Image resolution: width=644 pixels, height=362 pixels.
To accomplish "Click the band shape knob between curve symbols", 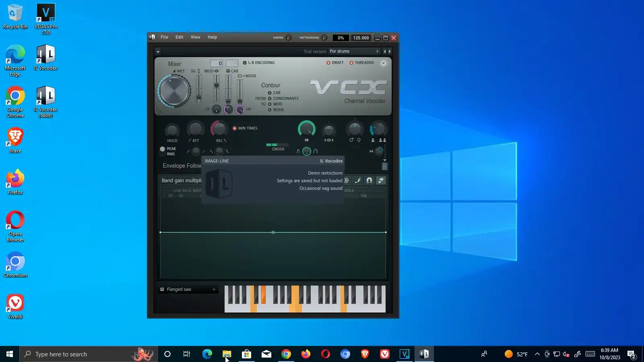I will point(306,151).
